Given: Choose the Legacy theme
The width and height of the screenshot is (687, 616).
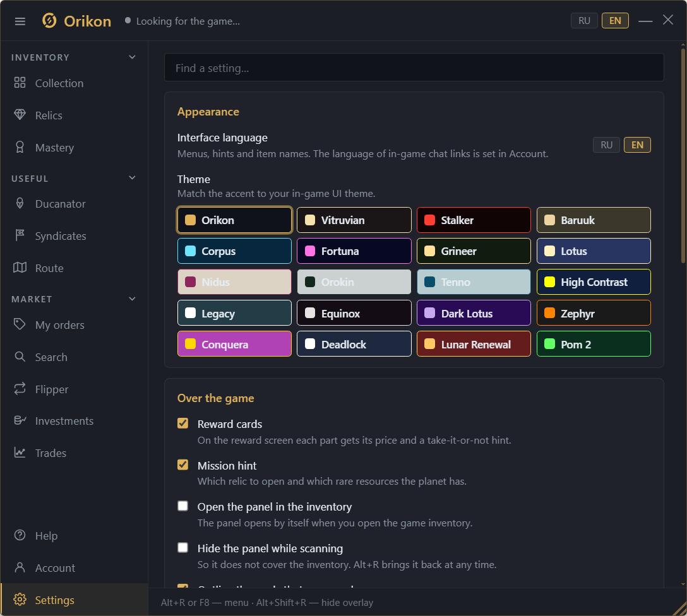Looking at the screenshot, I should pos(234,313).
